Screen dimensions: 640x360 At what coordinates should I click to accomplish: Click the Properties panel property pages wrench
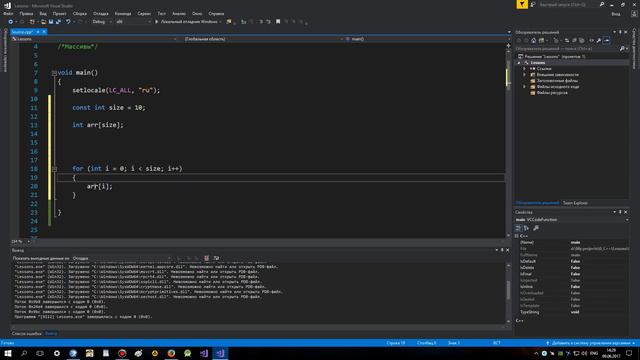coord(536,228)
